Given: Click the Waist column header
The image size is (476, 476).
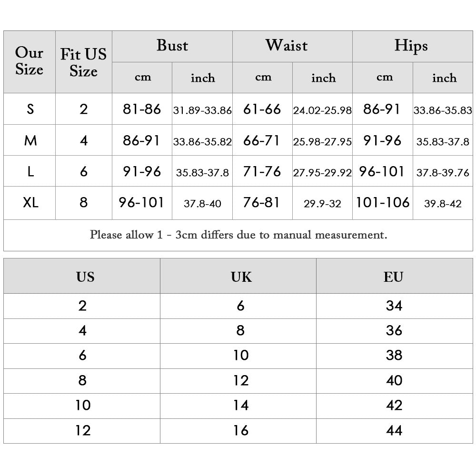Looking at the screenshot, I should click(286, 46).
